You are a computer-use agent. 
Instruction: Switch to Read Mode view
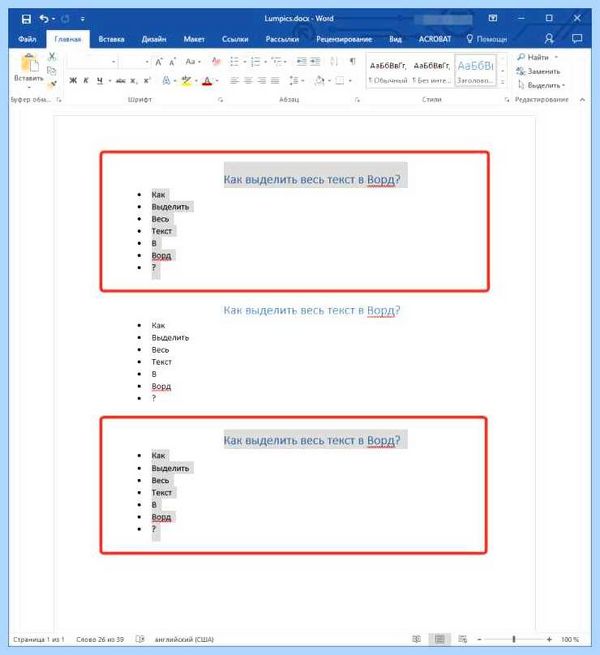417,639
